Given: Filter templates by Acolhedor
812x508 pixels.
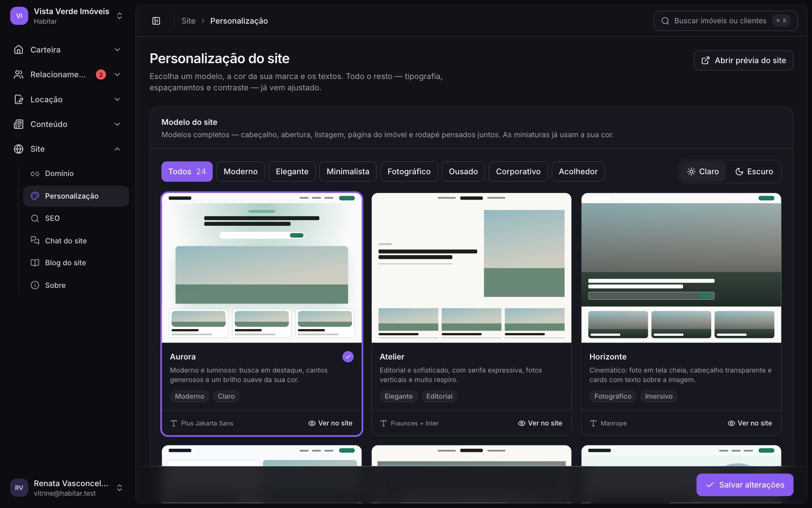Looking at the screenshot, I should click(x=578, y=171).
